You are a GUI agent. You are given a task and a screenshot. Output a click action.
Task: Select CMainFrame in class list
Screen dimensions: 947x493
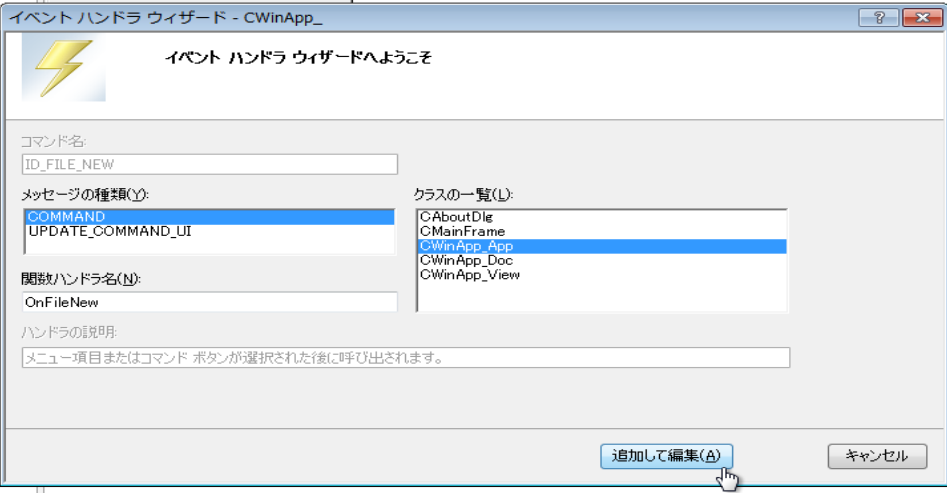coord(602,231)
